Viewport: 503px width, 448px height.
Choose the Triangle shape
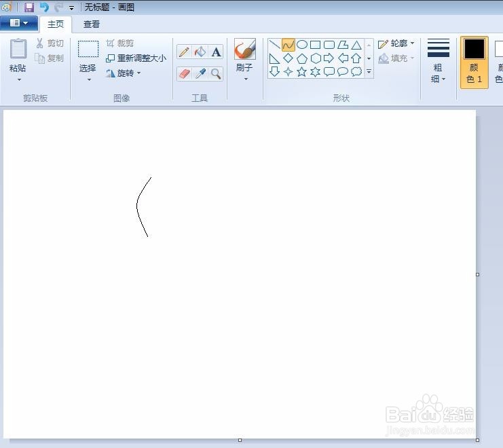tap(356, 45)
